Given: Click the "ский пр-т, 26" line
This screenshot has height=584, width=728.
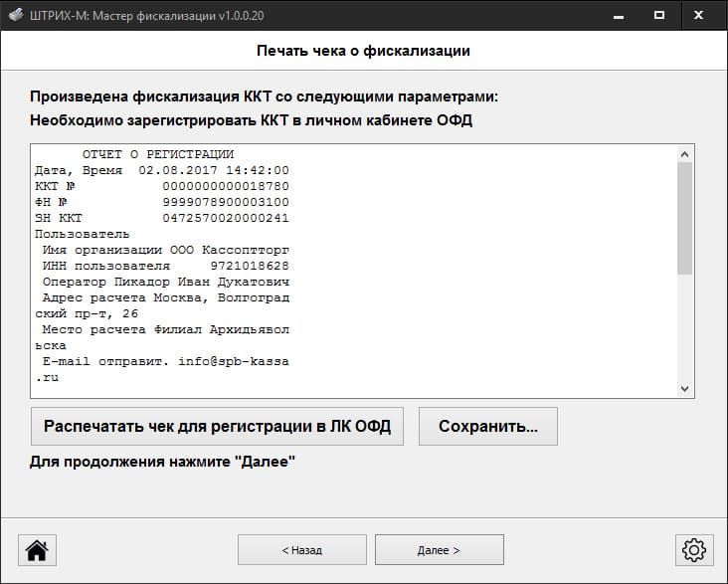Looking at the screenshot, I should (x=87, y=313).
